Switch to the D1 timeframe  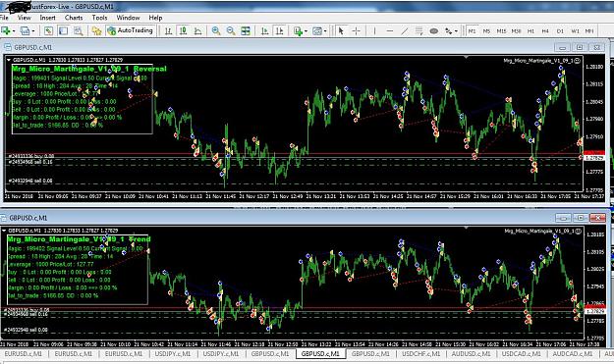click(x=560, y=30)
